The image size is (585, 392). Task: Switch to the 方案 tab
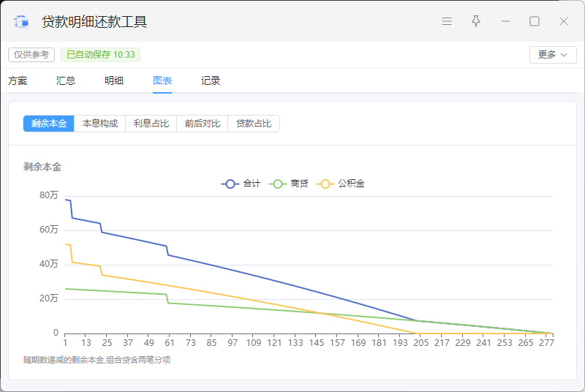pos(18,80)
